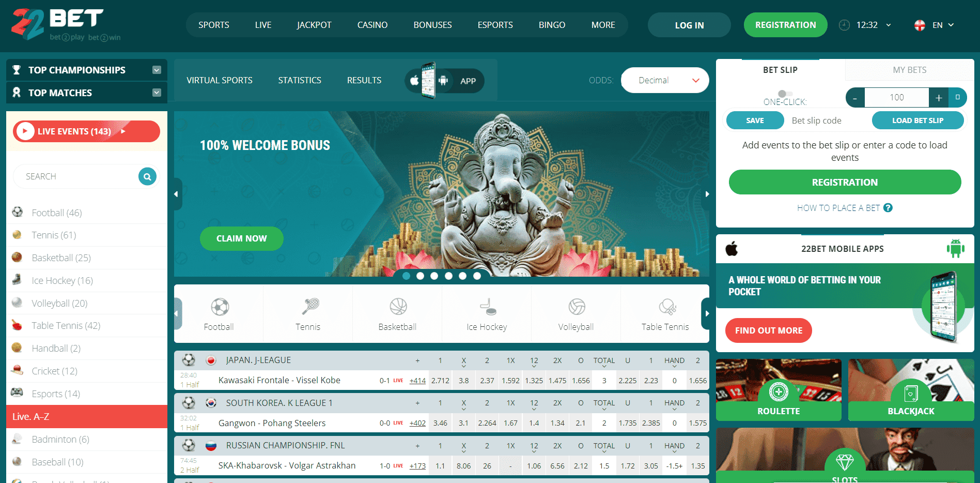Click the trophy icon of Top Championships
The height and width of the screenshot is (483, 980).
pyautogui.click(x=17, y=70)
